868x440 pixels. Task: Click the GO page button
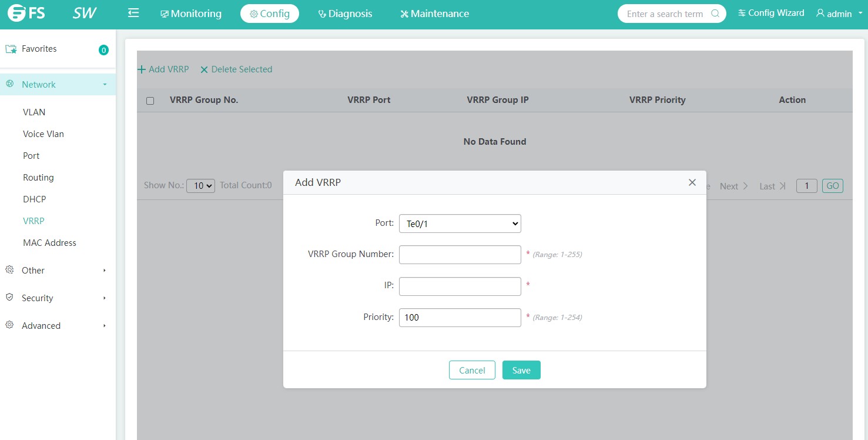click(833, 186)
